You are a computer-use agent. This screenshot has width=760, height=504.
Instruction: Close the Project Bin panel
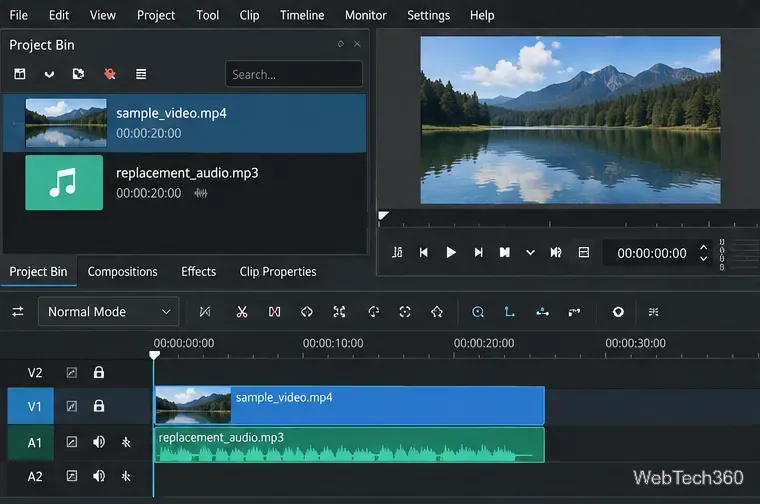pos(357,44)
